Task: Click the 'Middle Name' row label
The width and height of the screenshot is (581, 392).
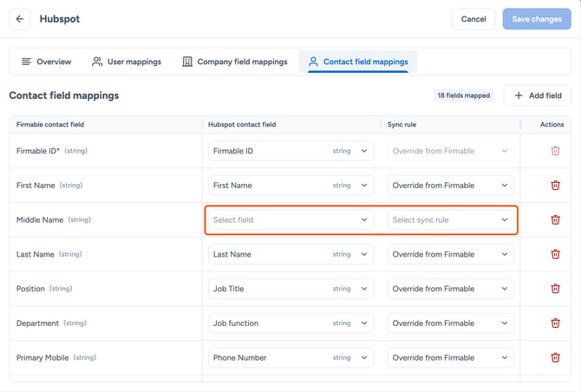Action: 40,219
